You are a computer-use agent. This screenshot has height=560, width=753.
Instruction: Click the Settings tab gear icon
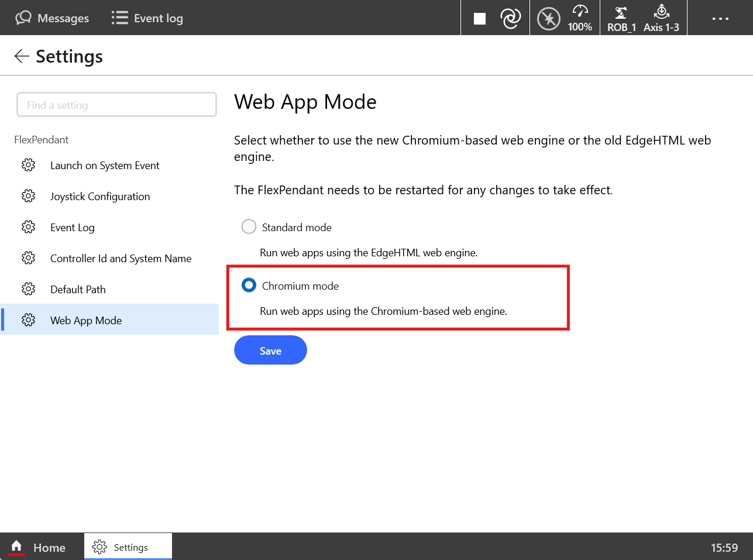pyautogui.click(x=99, y=547)
